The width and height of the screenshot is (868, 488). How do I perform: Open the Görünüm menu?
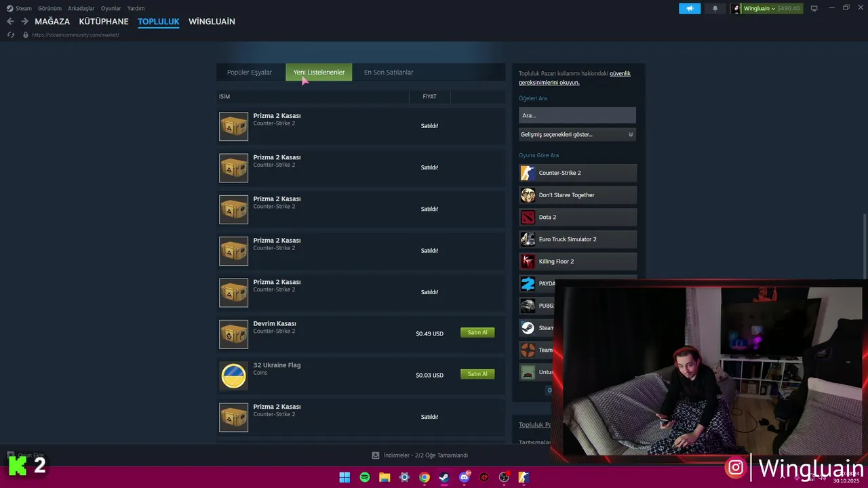[50, 8]
